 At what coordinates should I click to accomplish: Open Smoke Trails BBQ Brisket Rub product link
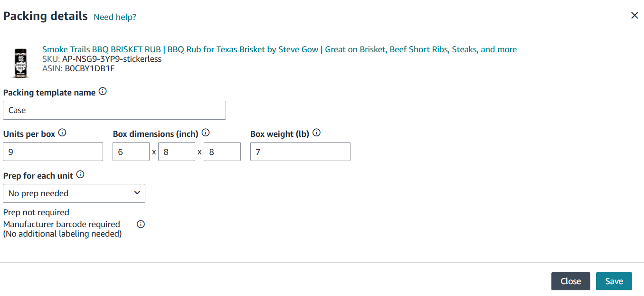[279, 49]
